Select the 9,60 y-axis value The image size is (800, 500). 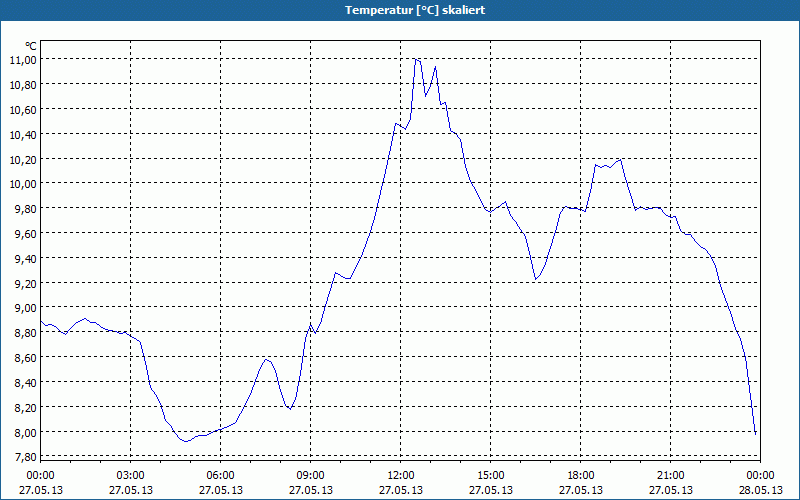pyautogui.click(x=26, y=234)
